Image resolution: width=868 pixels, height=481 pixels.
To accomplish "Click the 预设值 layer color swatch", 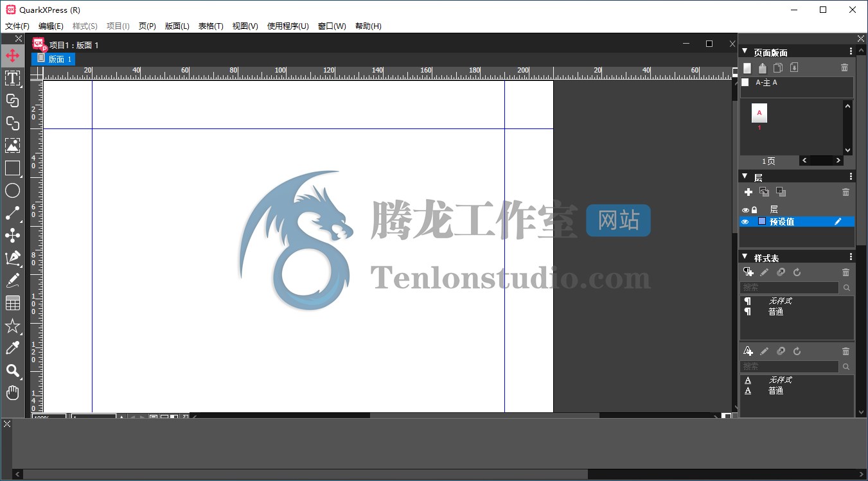I will [762, 222].
